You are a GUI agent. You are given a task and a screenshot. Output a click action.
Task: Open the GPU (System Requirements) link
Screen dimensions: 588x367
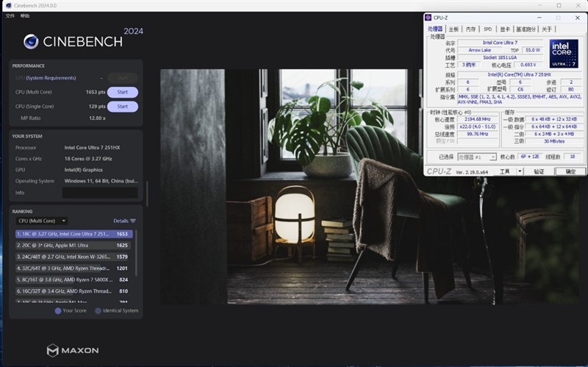(x=51, y=78)
